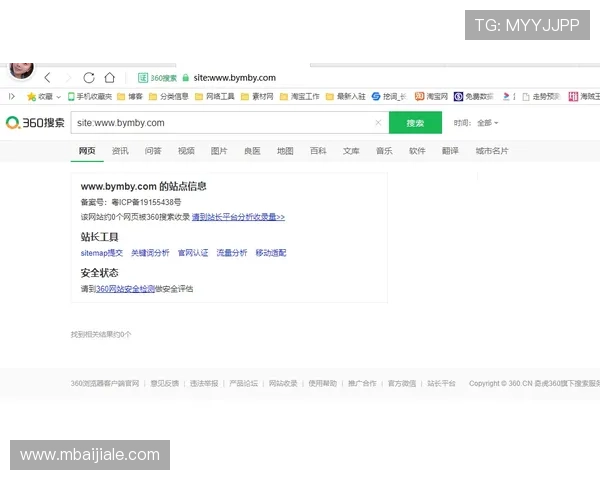Click the 找到相关结果约0个 result count text
The width and height of the screenshot is (600, 480).
[101, 335]
